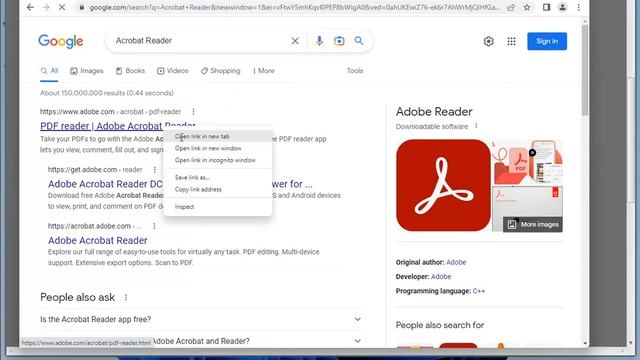Screen dimensions: 640x360
Task: Choose Inspect from the context menu
Action: tap(218, 207)
